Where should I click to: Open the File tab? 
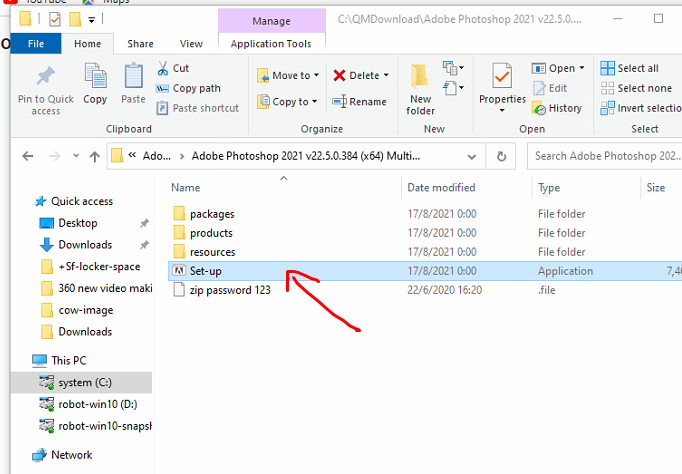36,44
